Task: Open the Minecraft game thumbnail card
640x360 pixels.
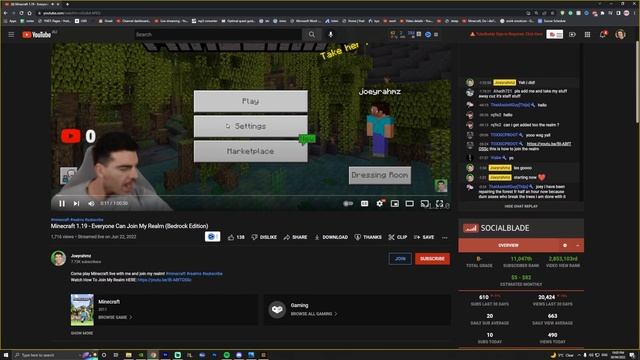Action: coord(82,310)
